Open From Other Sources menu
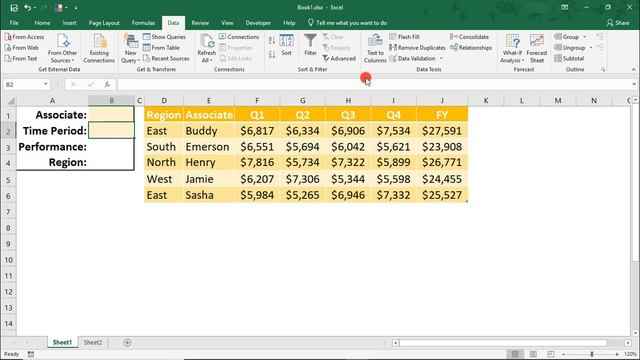The height and width of the screenshot is (360, 640). pos(62,48)
